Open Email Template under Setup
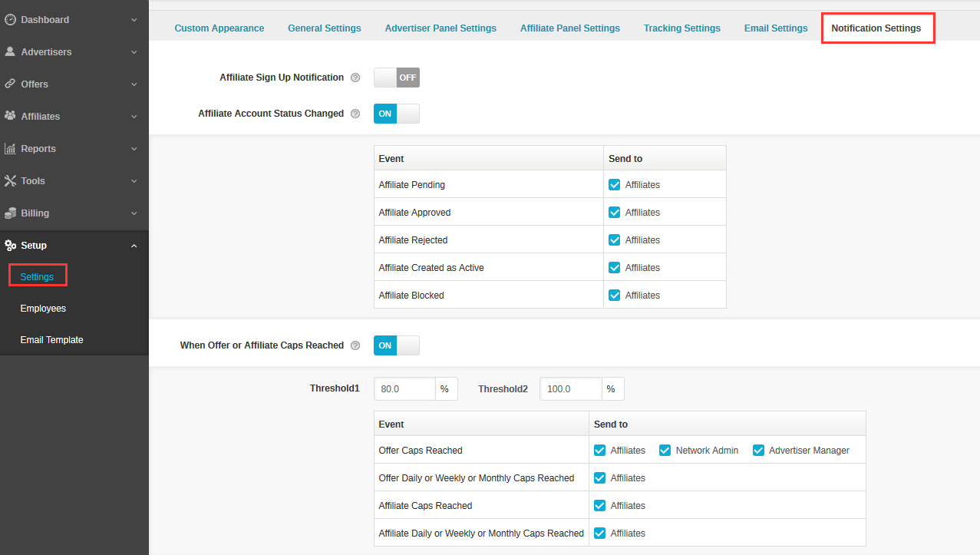 51,339
